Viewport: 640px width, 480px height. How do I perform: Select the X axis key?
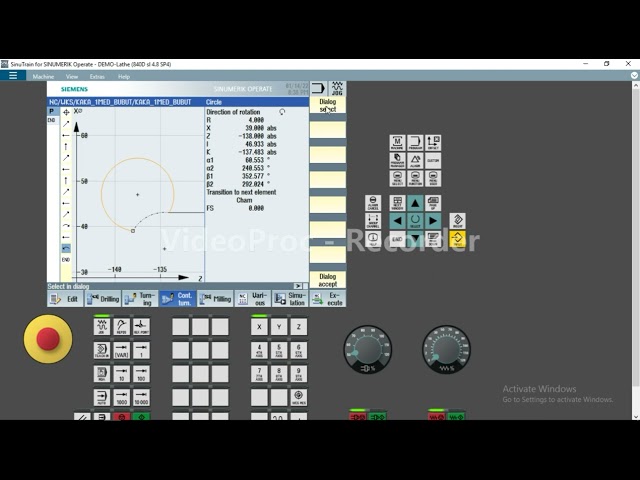(x=259, y=327)
